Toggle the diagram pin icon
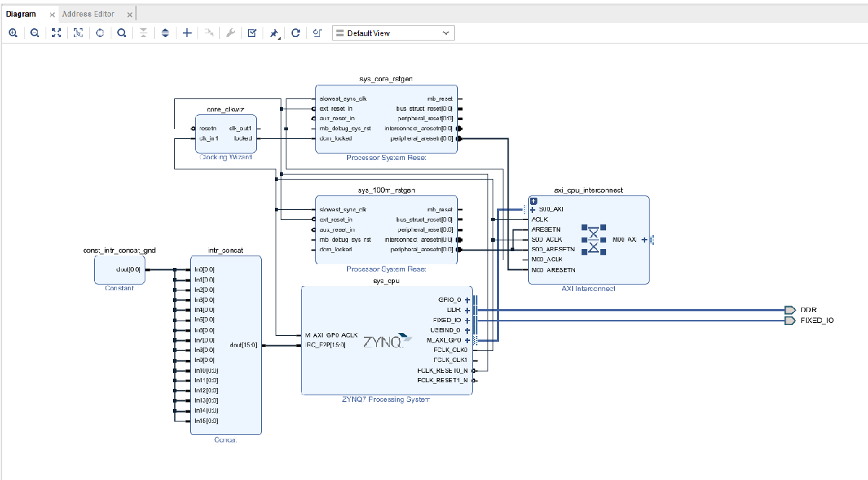Viewport: 868px width, 480px height. point(273,33)
